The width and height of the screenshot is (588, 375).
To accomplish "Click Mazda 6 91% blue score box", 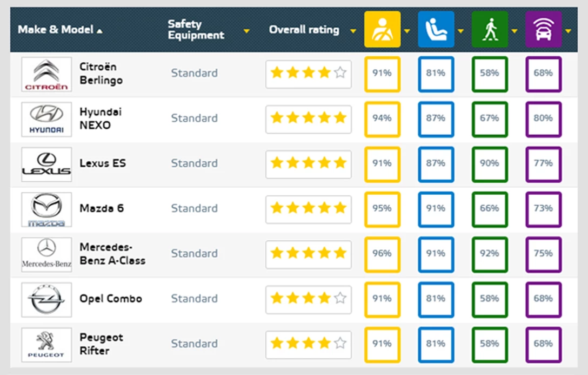I will 436,208.
